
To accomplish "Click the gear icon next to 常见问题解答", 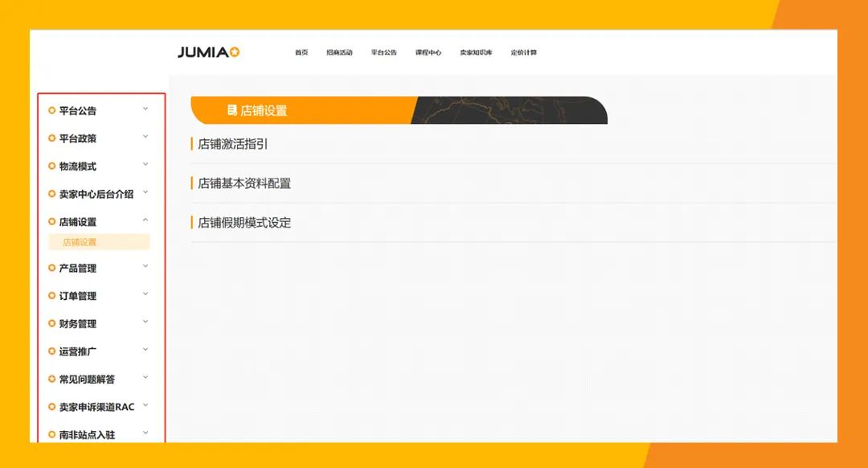I will [x=51, y=378].
